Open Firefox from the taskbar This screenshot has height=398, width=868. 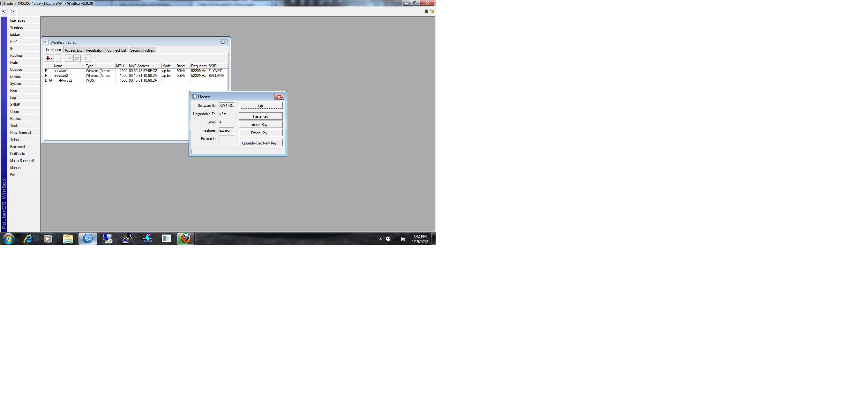tap(186, 239)
